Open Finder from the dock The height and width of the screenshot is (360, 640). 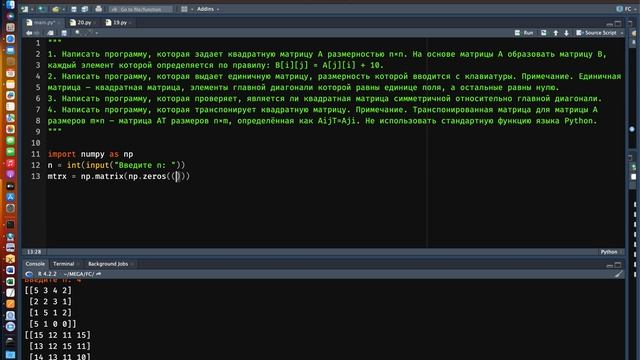(10, 5)
